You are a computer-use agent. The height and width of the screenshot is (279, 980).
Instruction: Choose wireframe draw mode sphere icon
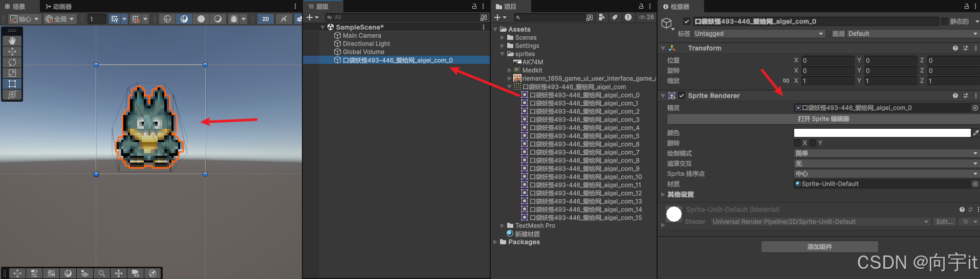coord(167,19)
